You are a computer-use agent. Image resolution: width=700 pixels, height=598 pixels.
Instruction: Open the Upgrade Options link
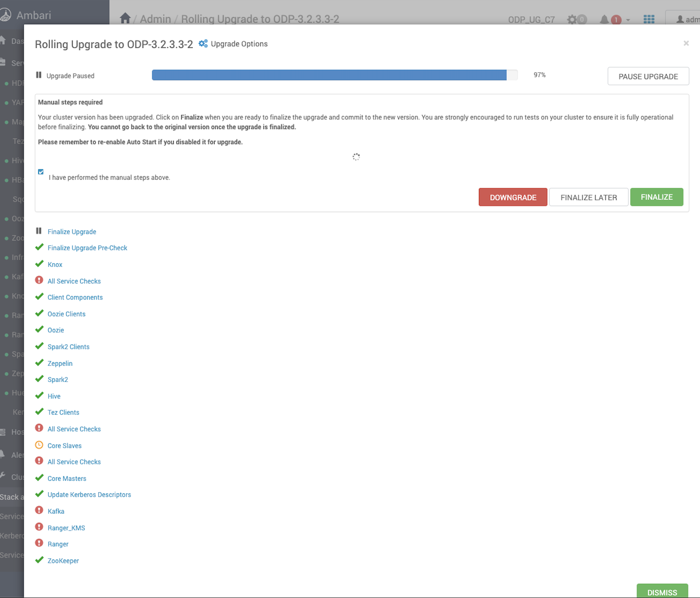(x=239, y=44)
